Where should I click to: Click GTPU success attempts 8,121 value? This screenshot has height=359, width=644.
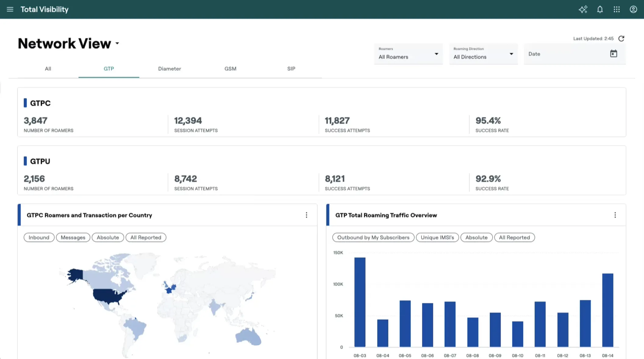click(x=335, y=178)
